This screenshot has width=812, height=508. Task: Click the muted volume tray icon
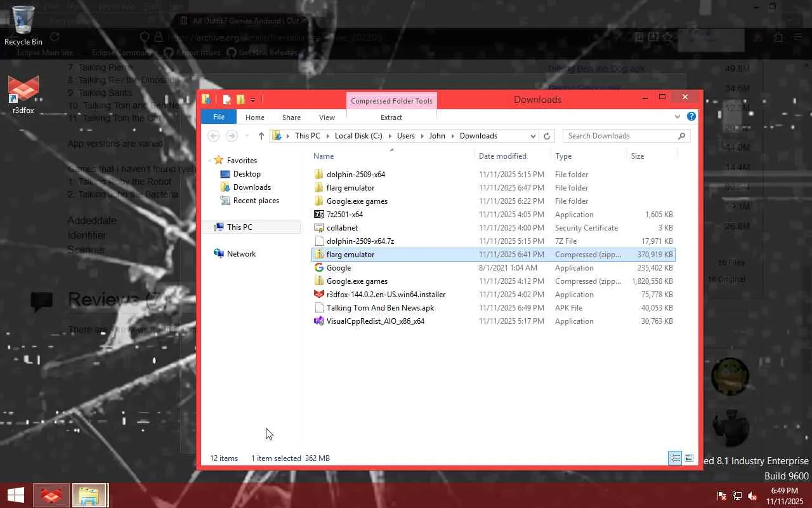tap(752, 496)
